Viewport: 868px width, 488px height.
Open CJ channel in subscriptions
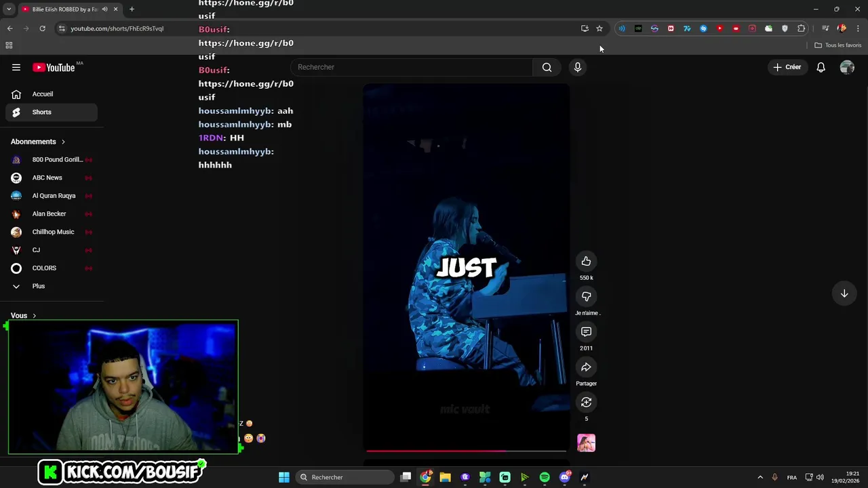click(x=52, y=250)
